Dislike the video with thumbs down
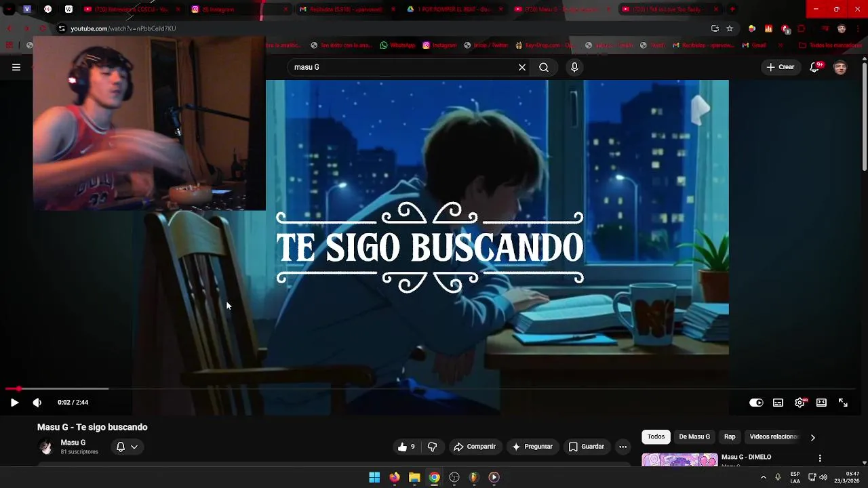This screenshot has width=868, height=488. [x=432, y=447]
